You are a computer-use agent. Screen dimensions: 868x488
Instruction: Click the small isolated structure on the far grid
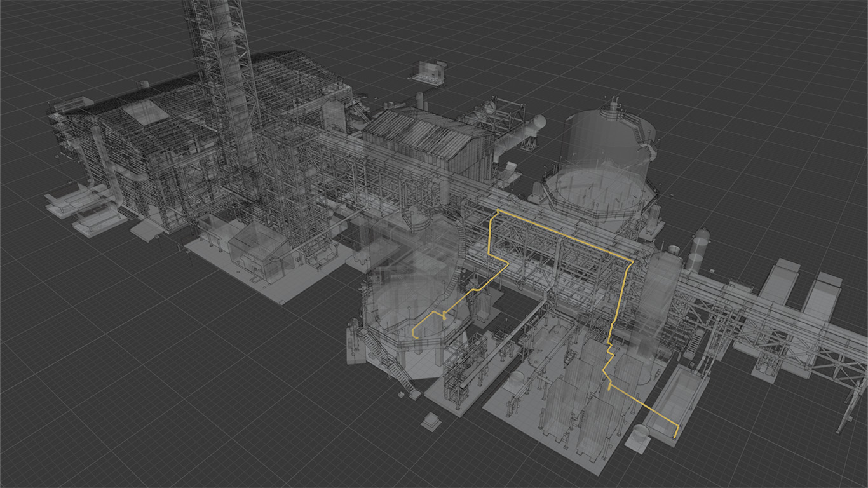(428, 72)
